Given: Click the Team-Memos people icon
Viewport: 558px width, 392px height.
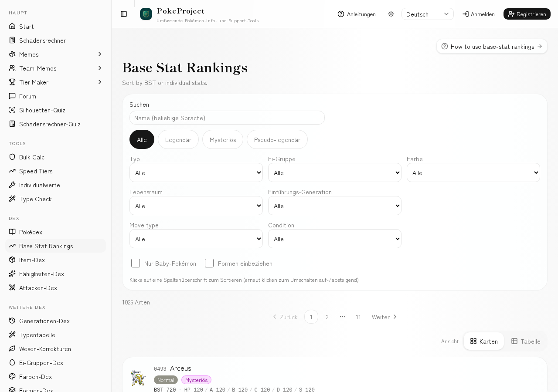Looking at the screenshot, I should tap(12, 68).
